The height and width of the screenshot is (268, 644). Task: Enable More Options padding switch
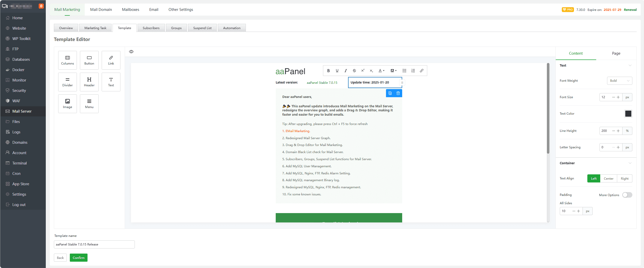pyautogui.click(x=627, y=195)
